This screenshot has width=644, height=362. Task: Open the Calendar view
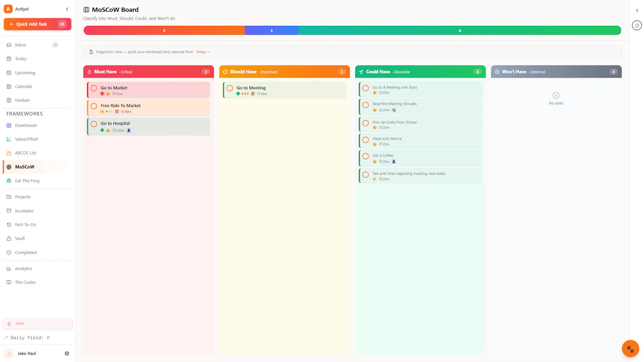[x=37, y=86]
